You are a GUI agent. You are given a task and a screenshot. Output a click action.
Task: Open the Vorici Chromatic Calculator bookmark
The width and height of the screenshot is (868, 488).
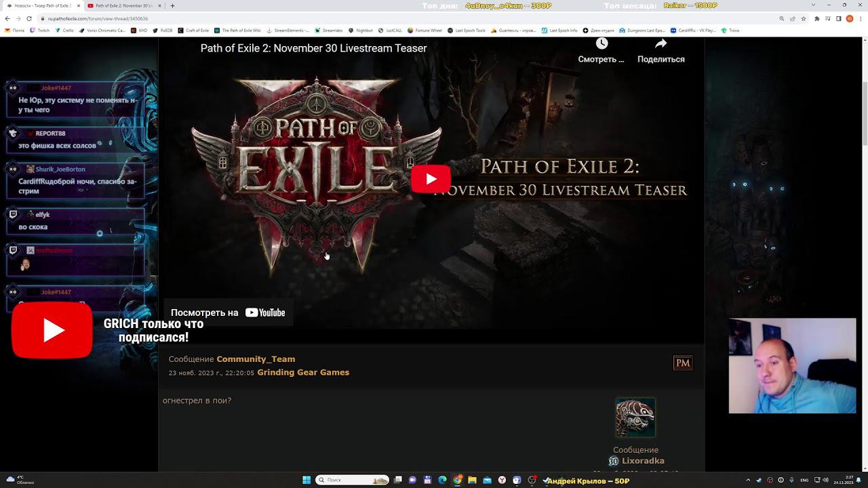(x=102, y=30)
